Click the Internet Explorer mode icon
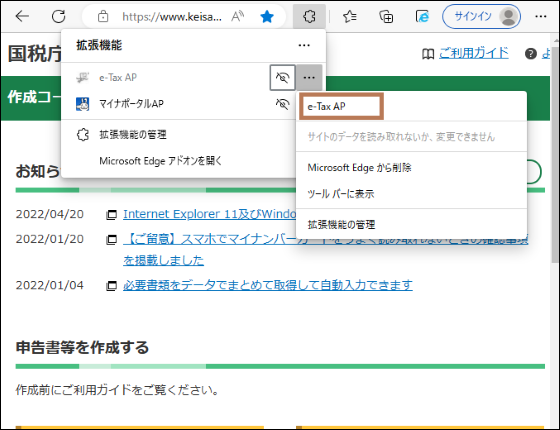Image resolution: width=560 pixels, height=430 pixels. [x=422, y=16]
